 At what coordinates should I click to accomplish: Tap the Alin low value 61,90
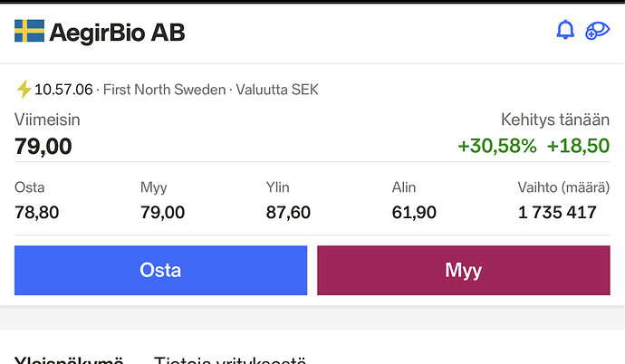(414, 212)
